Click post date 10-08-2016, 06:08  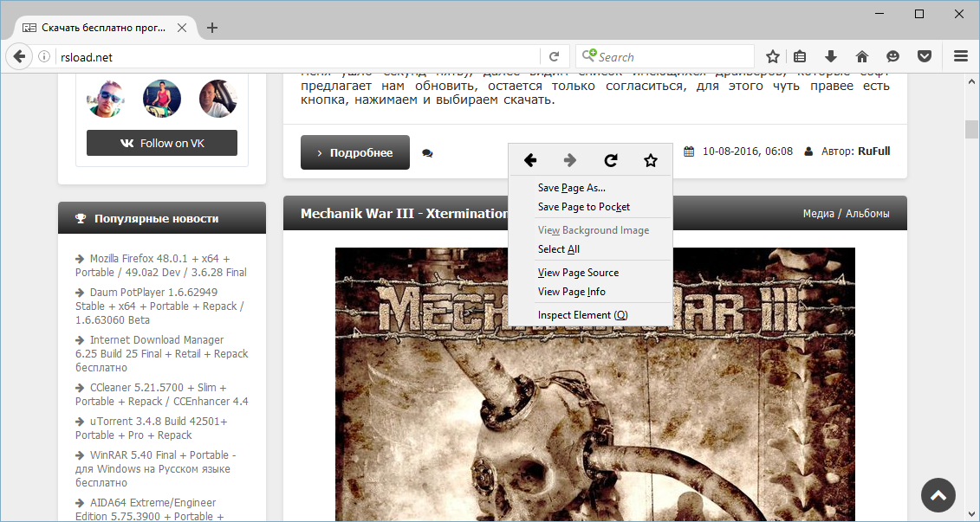click(748, 151)
